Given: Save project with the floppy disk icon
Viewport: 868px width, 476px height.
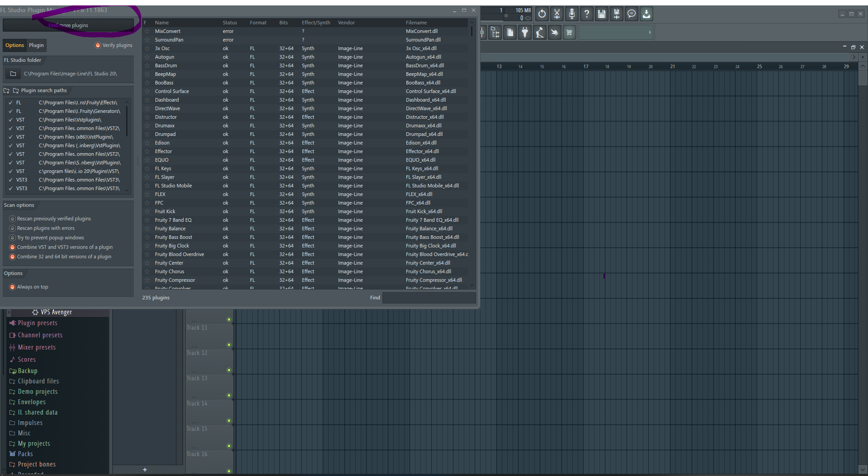Looking at the screenshot, I should pos(602,14).
